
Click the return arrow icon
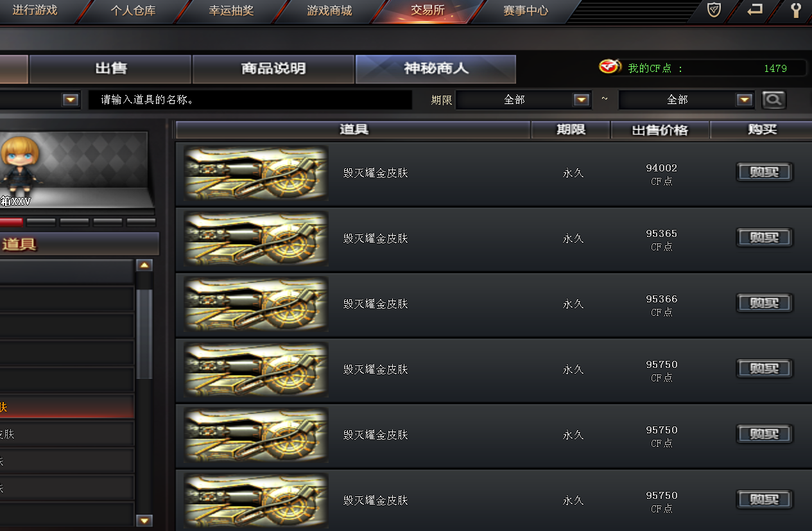755,10
